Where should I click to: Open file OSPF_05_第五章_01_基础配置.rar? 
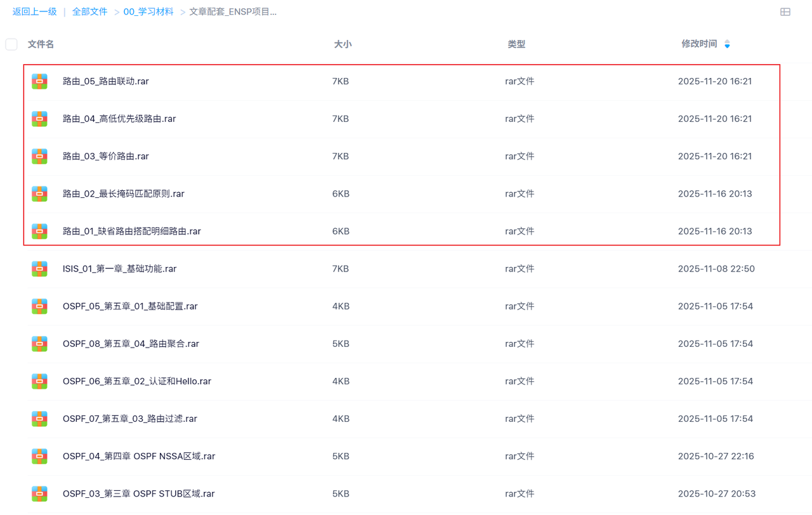pos(130,306)
